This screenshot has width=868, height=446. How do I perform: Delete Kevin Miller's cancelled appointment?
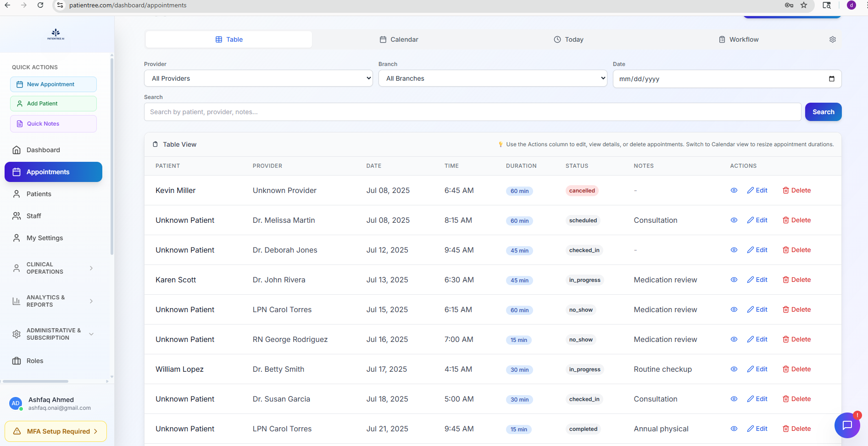click(796, 190)
